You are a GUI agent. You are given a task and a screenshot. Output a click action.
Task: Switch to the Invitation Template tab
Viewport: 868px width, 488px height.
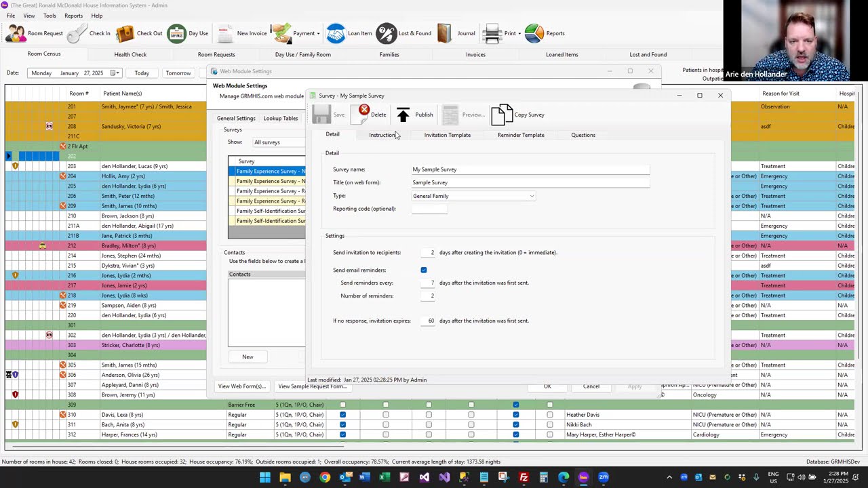(x=448, y=135)
